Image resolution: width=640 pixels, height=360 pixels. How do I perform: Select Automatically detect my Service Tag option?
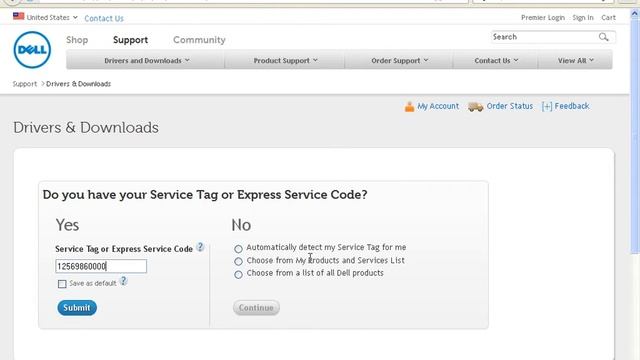[x=238, y=249]
